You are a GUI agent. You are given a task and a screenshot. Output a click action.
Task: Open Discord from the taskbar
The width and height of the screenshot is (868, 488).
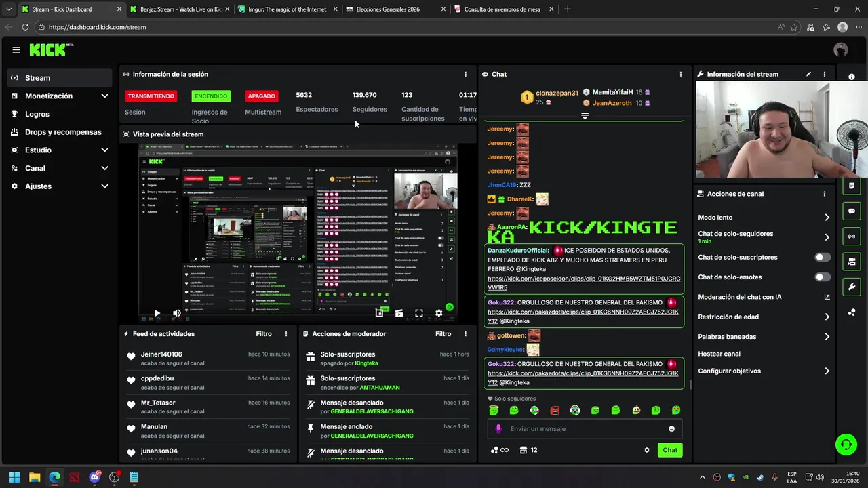pyautogui.click(x=94, y=477)
